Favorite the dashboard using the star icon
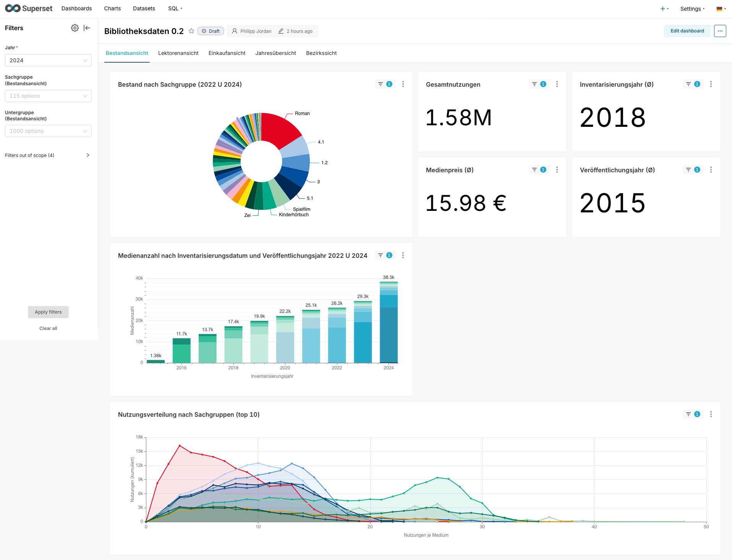 click(x=191, y=31)
